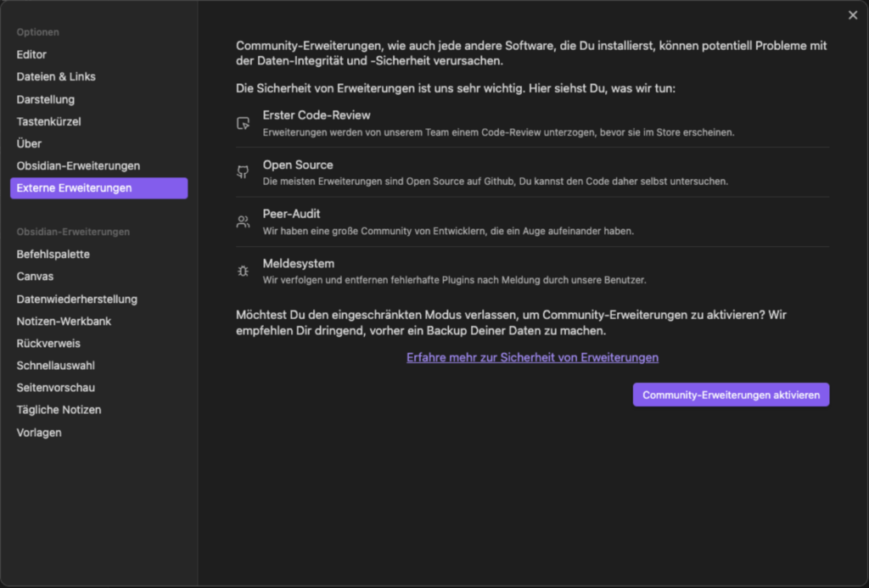Image resolution: width=869 pixels, height=588 pixels.
Task: Select Externe Erweiterungen tab
Action: coord(98,188)
